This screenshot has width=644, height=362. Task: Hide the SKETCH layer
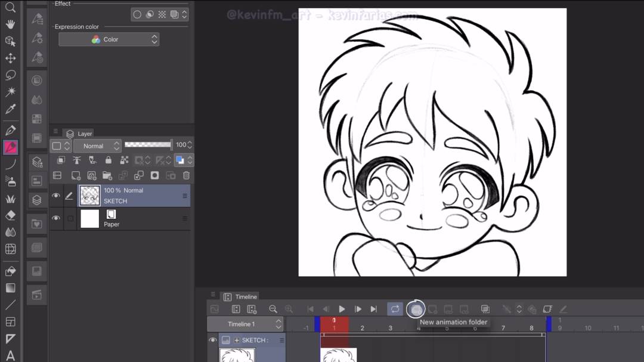click(x=56, y=195)
